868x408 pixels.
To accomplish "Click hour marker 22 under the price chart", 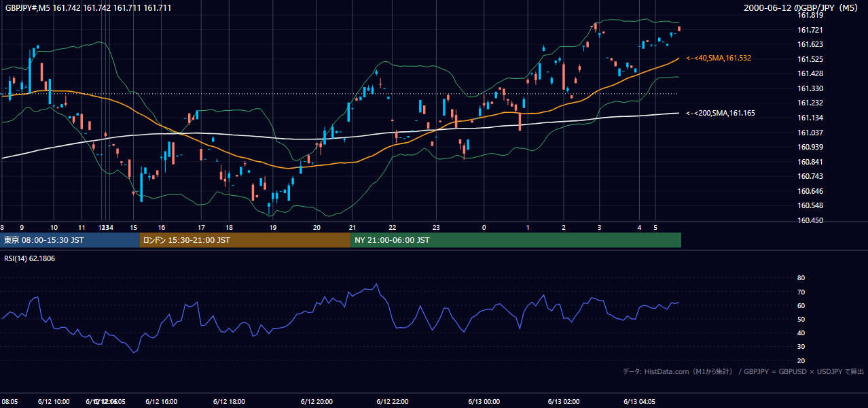I will pyautogui.click(x=393, y=228).
